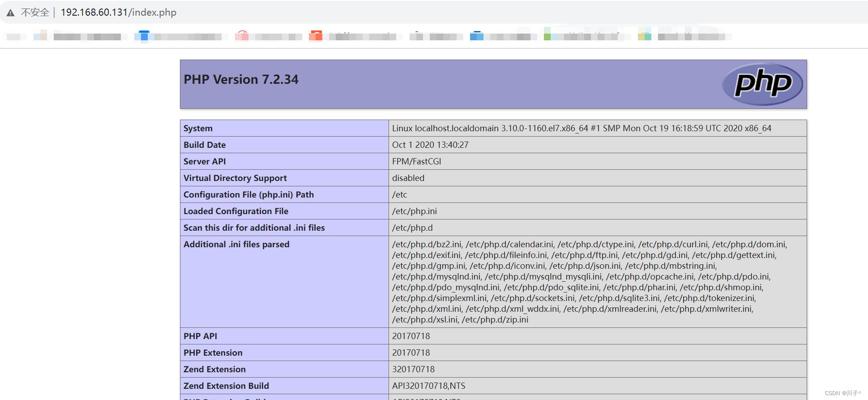Click the not-secure warning triangle icon
Viewport: 868px width, 400px height.
[x=10, y=13]
